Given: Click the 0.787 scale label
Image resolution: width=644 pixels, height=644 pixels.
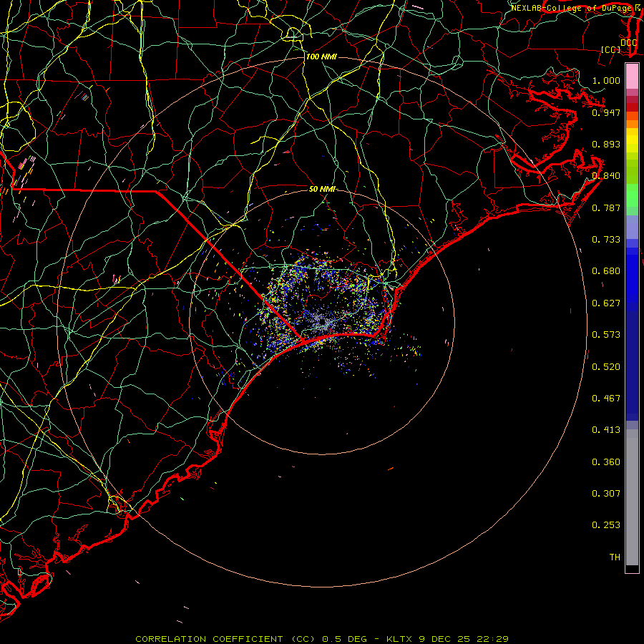Looking at the screenshot, I should click(x=606, y=208).
